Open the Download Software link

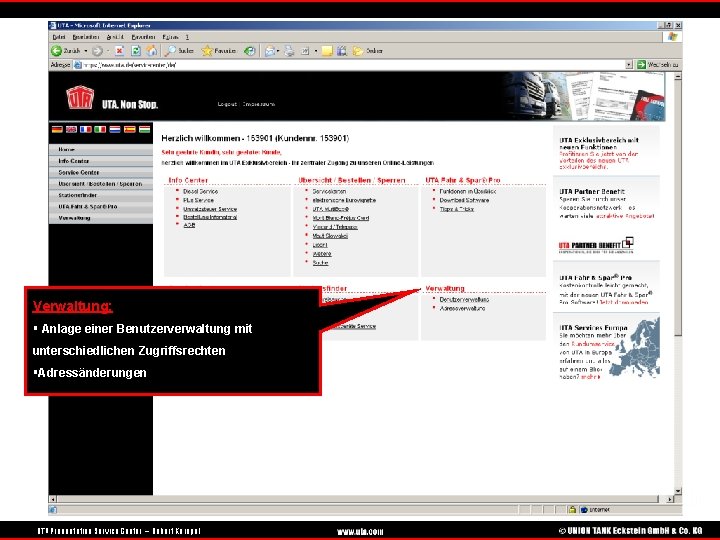(464, 200)
